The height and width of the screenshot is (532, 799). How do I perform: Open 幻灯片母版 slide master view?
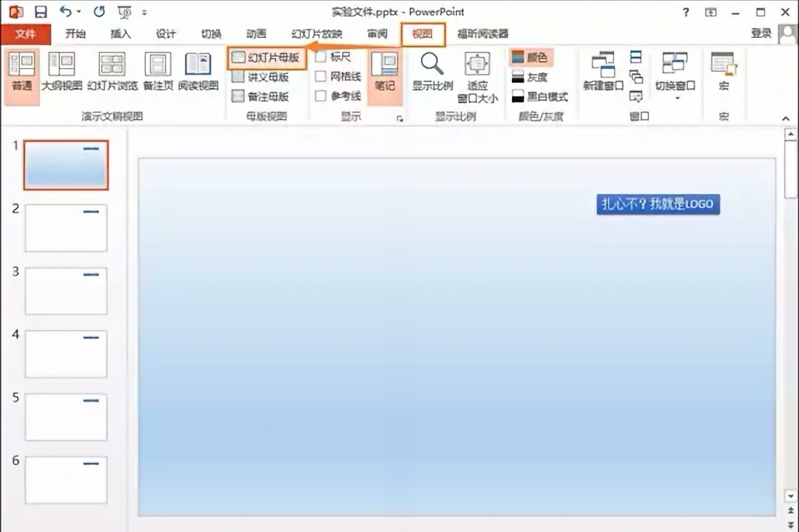[x=266, y=58]
